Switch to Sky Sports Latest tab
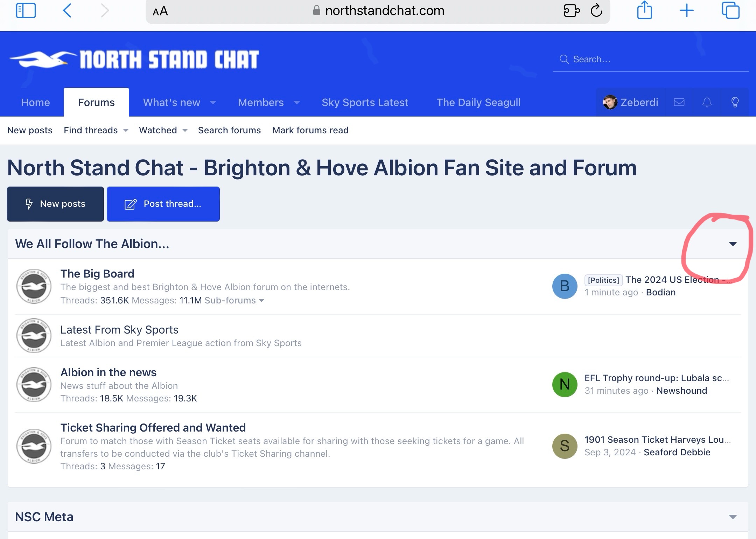756x539 pixels. pos(365,102)
